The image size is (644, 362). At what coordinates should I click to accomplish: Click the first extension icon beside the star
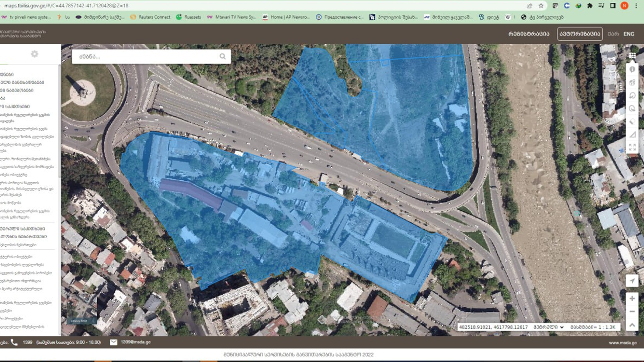[555, 6]
